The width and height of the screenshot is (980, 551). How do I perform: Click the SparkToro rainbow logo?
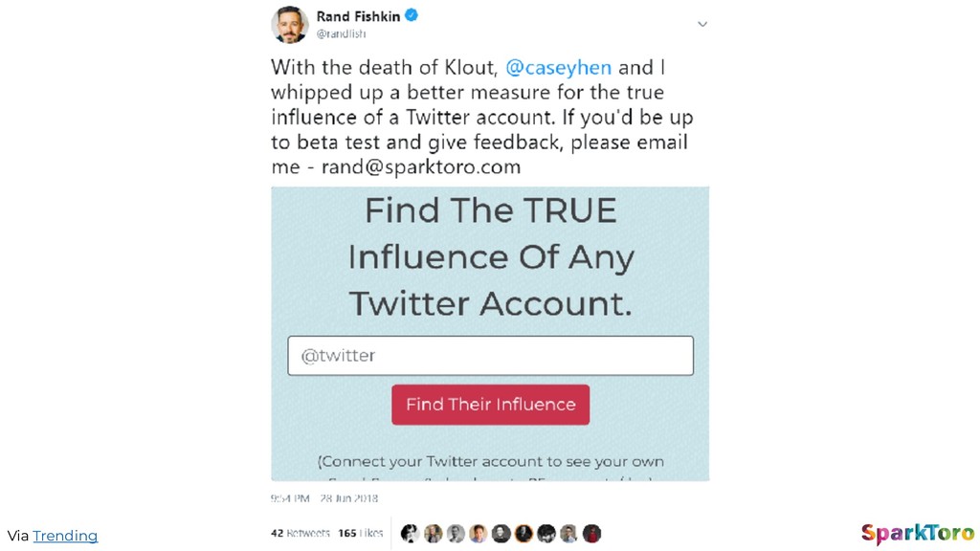917,534
